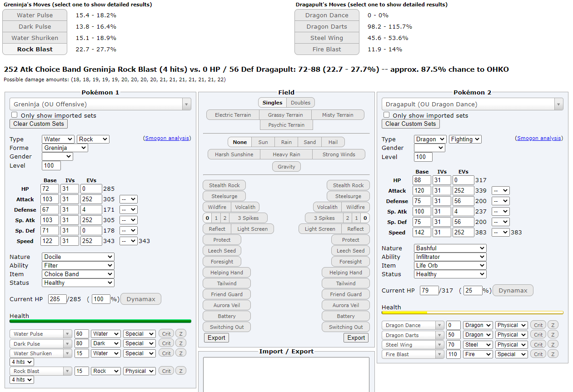The image size is (573, 392).
Task: Tick Pokémon 2 Only show imported sets
Action: click(387, 115)
